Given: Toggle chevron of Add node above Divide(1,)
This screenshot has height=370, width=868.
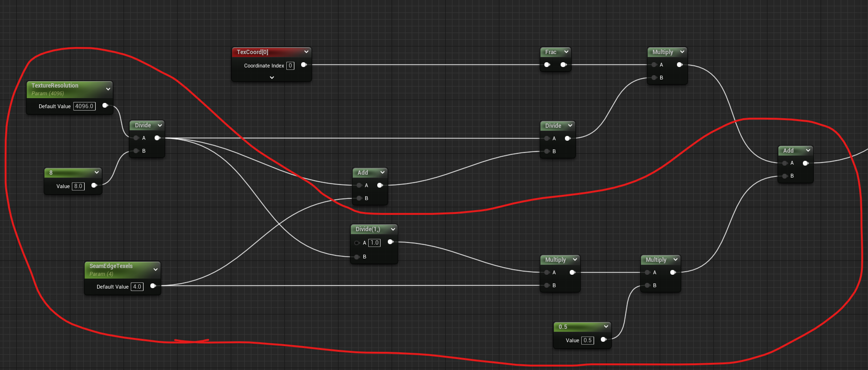Looking at the screenshot, I should tap(383, 172).
